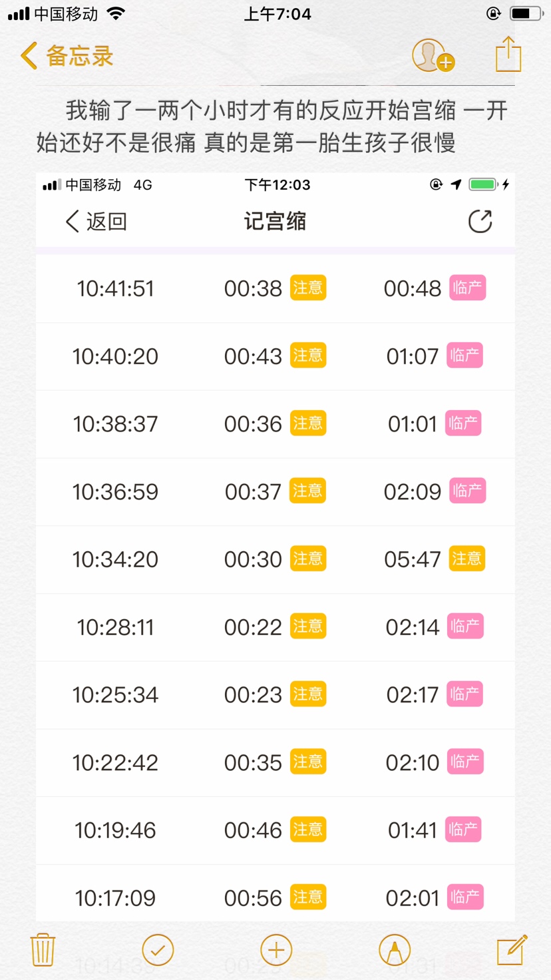Tap the checklist circle checkmark icon

(158, 949)
